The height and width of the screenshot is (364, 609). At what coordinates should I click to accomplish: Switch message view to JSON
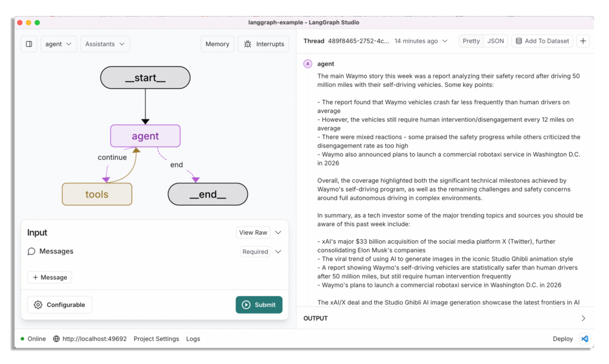tap(495, 41)
